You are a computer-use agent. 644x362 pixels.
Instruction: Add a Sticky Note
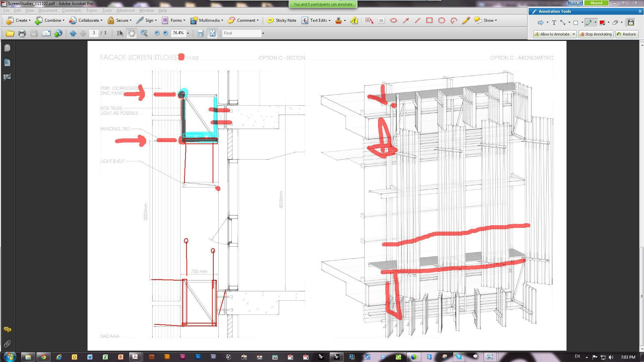282,20
